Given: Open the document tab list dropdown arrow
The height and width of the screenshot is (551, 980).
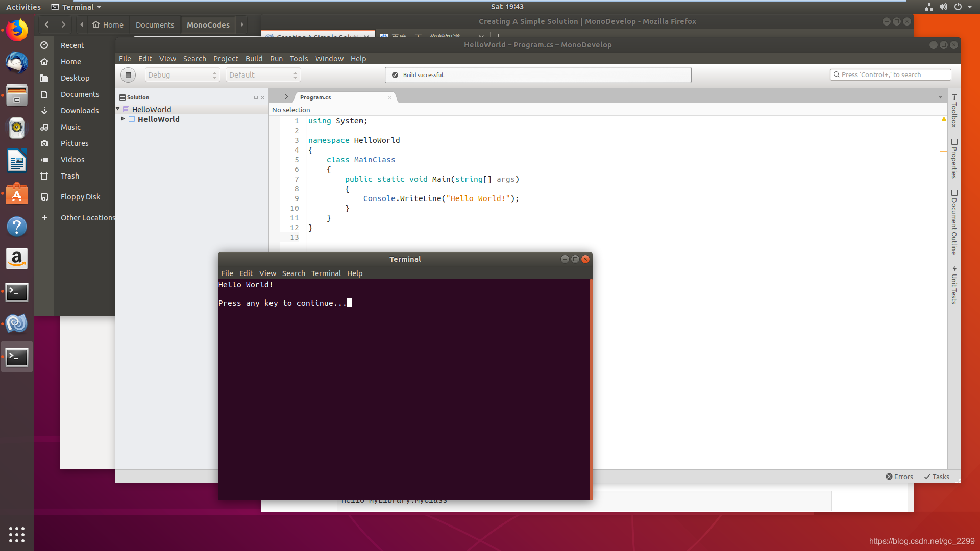Looking at the screenshot, I should pyautogui.click(x=940, y=97).
